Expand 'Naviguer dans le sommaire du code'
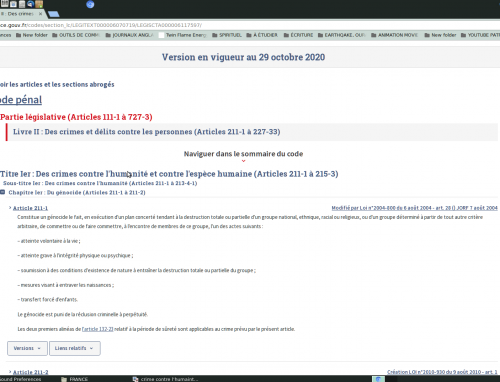This screenshot has height=382, width=500. [x=243, y=154]
